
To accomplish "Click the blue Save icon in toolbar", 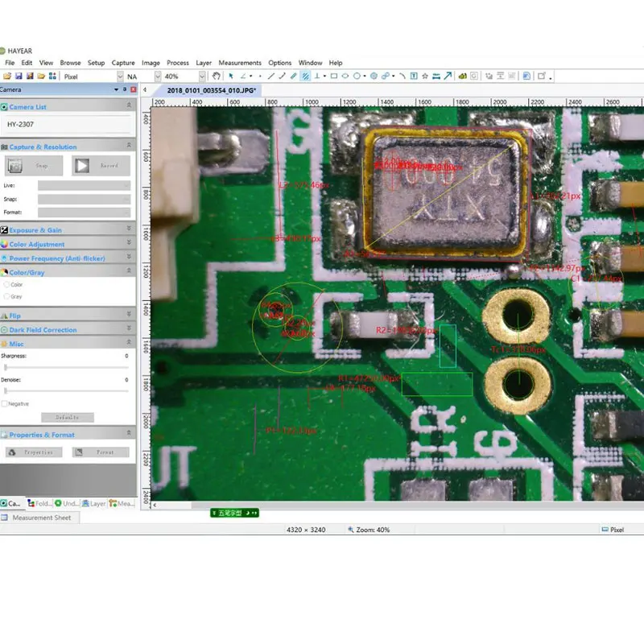I will coord(19,76).
